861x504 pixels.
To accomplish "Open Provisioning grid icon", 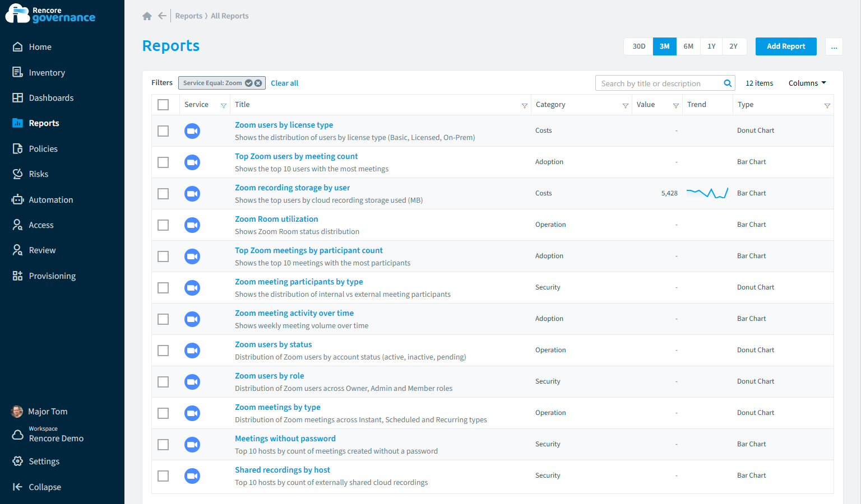I will 18,276.
